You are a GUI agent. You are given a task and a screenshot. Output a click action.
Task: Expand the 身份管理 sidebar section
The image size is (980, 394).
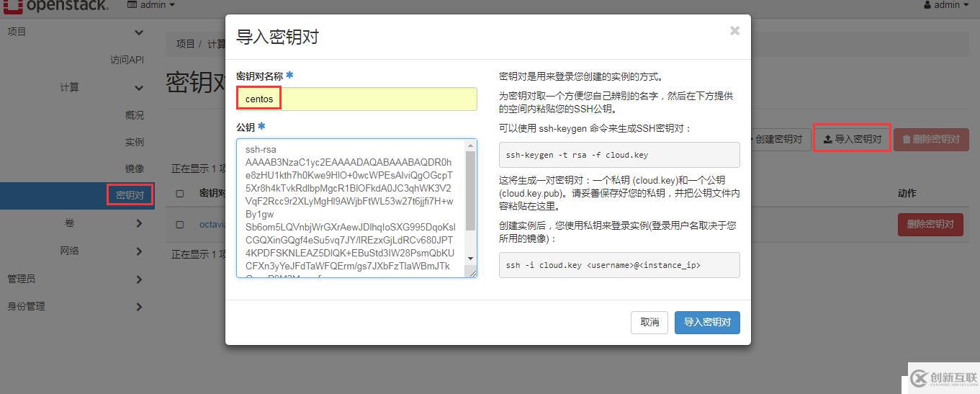point(77,306)
